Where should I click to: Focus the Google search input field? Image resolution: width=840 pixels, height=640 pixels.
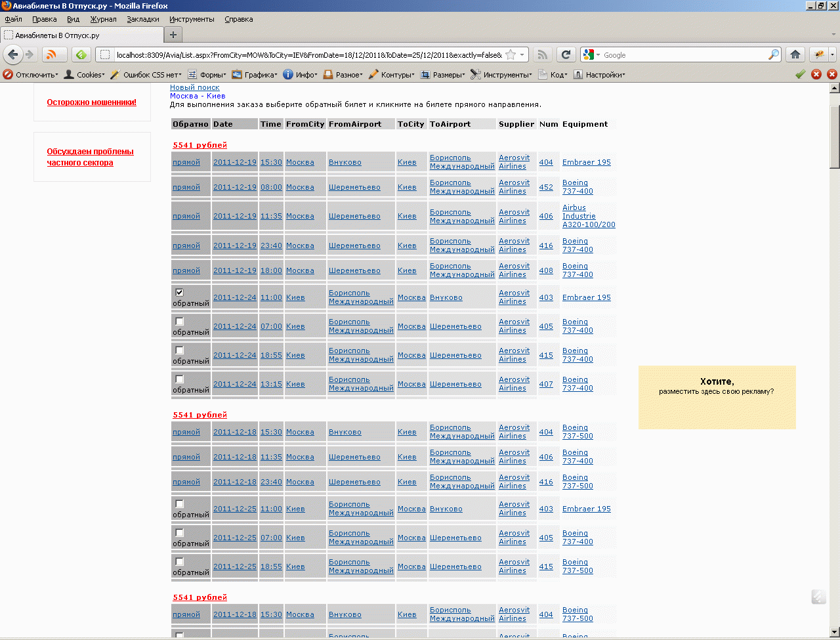click(684, 54)
